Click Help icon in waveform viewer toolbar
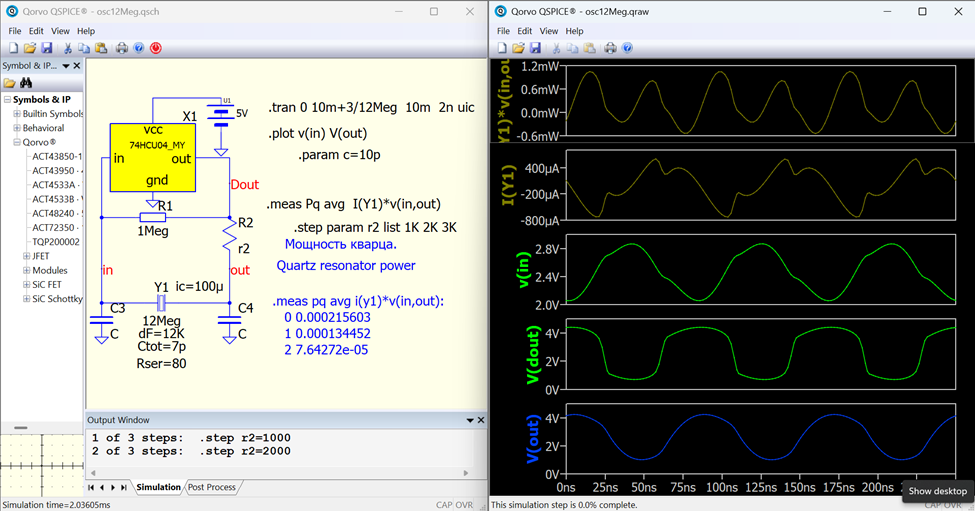The image size is (975, 511). coord(627,48)
